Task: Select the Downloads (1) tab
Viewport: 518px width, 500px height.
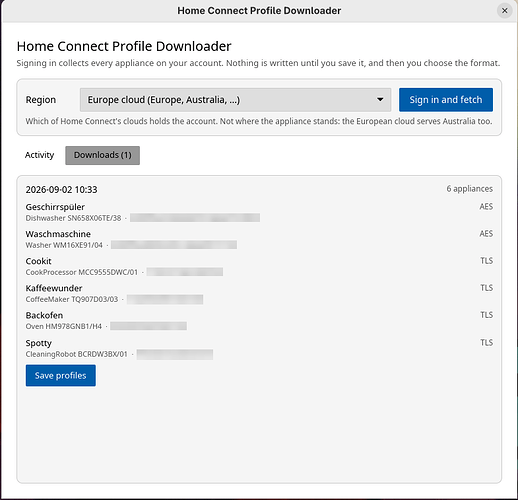Action: (102, 155)
